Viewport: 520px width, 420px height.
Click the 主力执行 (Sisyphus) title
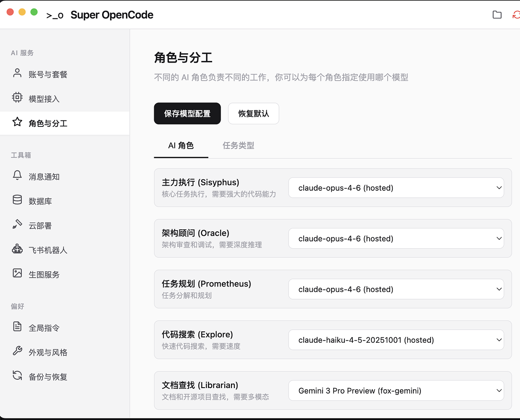tap(200, 182)
